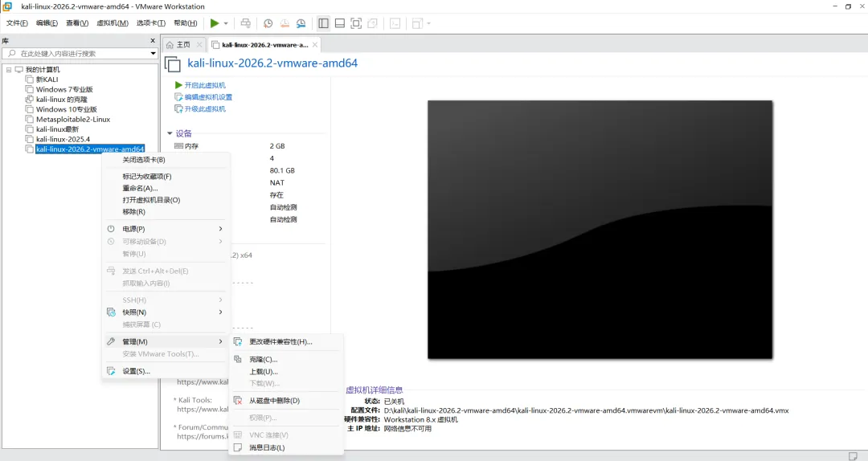
Task: Click 升级此虚拟机 link
Action: pyautogui.click(x=205, y=109)
